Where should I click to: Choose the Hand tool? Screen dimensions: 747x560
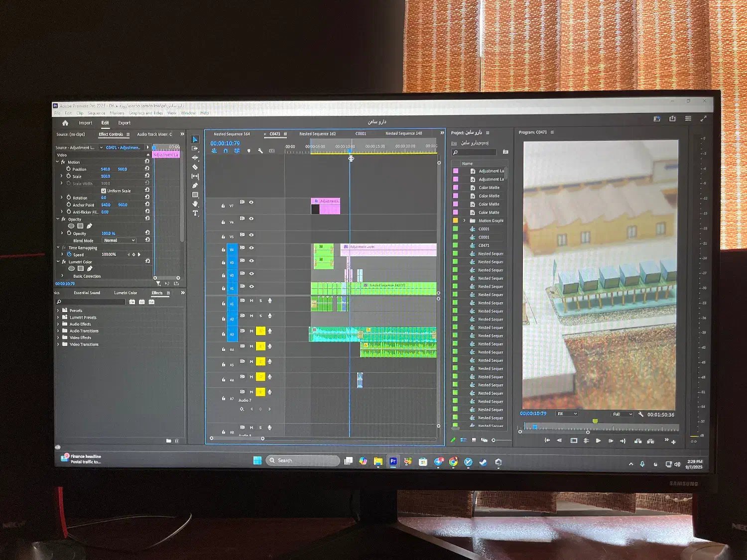pyautogui.click(x=195, y=204)
